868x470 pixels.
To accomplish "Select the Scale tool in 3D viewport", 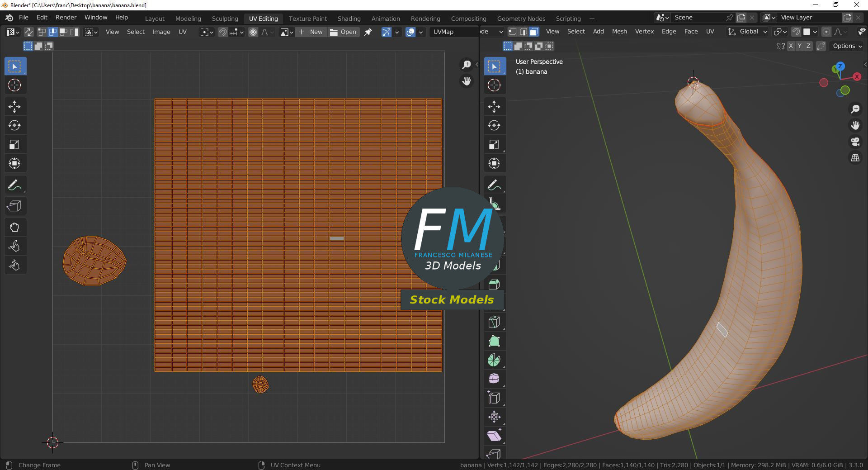I will point(494,145).
